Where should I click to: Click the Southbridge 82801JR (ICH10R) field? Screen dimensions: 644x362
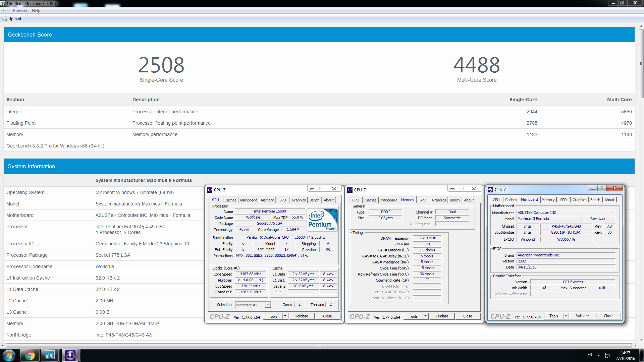pos(566,233)
